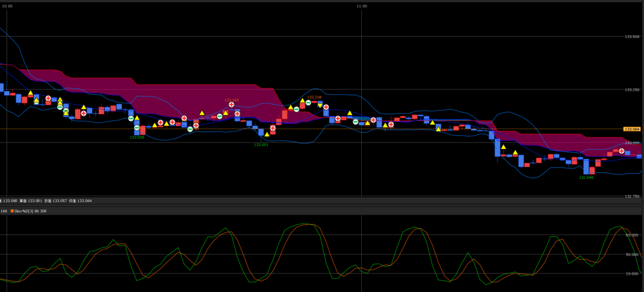The image size is (644, 292).
Task: Click the green 133.035 low price annotation
Action: pos(137,137)
